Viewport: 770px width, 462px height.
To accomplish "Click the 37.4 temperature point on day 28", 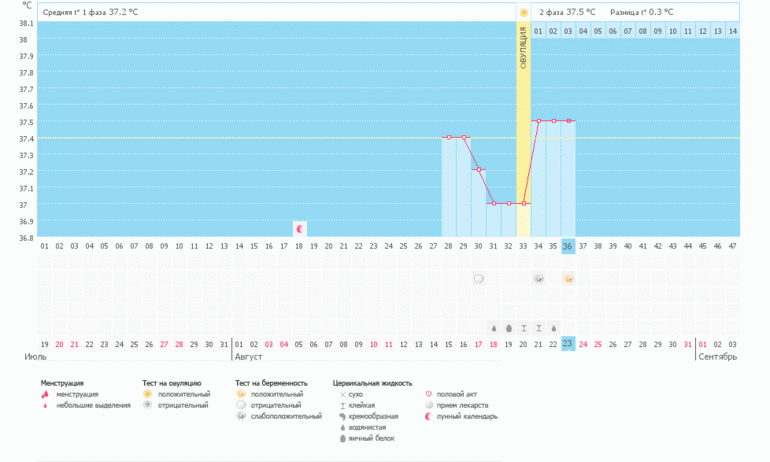I will tap(449, 137).
